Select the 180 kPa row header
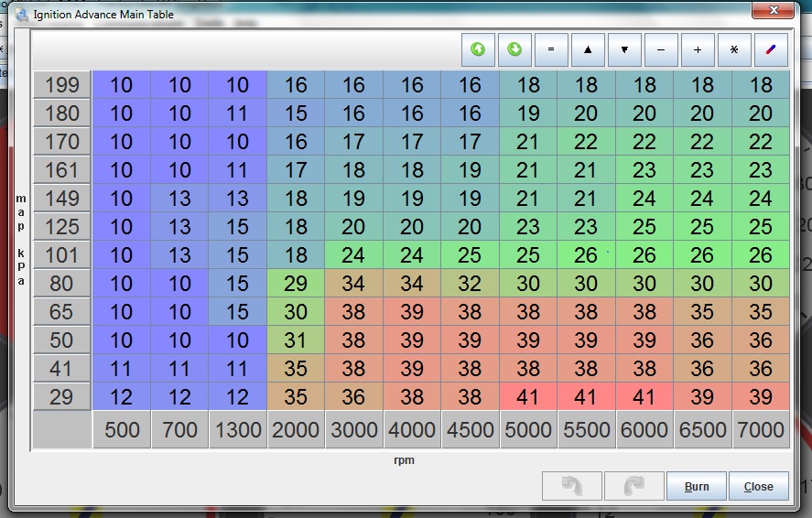This screenshot has height=518, width=812. point(62,113)
